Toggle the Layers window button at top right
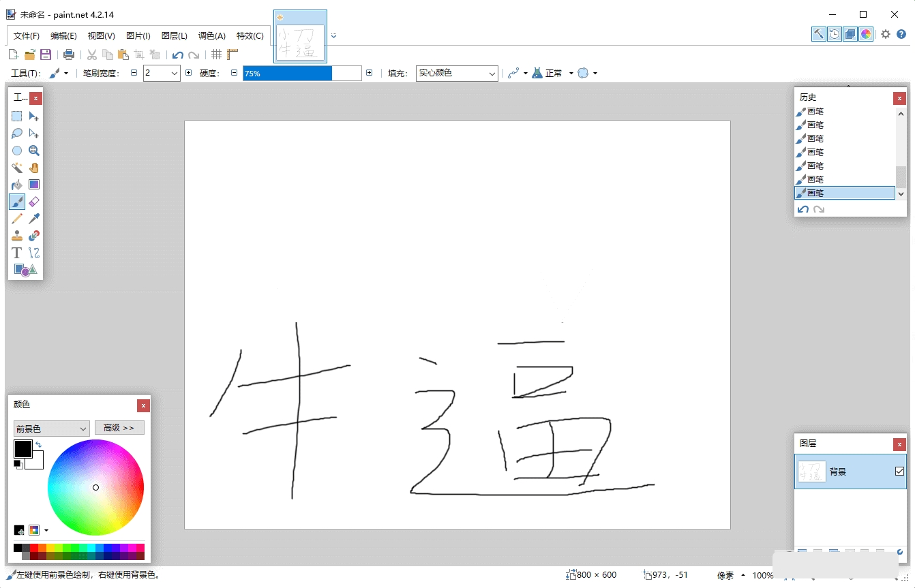 tap(850, 34)
